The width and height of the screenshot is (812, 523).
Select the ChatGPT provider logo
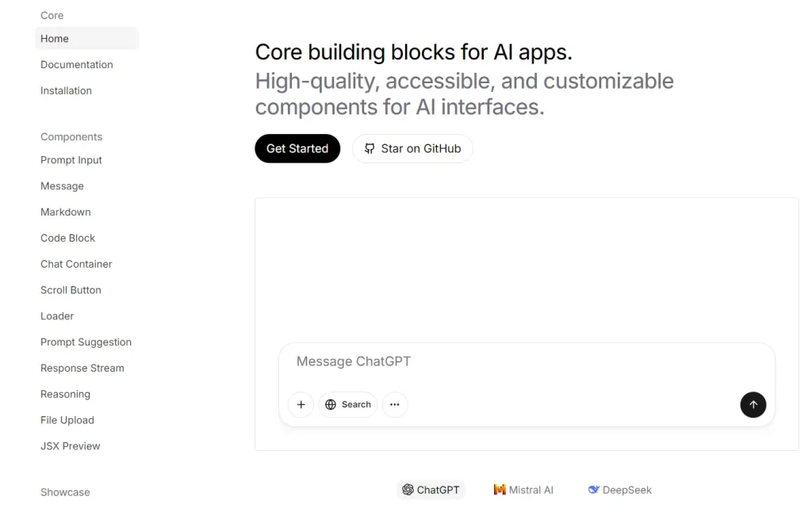(408, 490)
